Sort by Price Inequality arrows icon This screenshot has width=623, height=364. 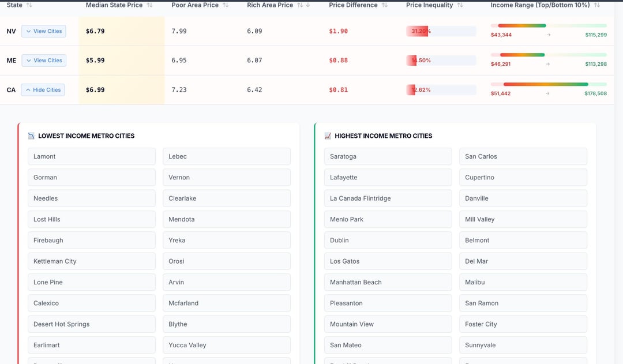(x=460, y=5)
